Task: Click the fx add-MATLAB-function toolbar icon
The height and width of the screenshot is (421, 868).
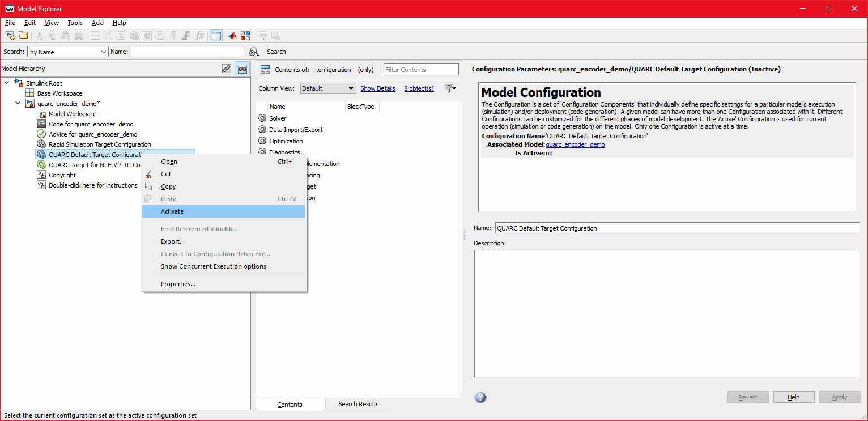Action: (x=199, y=35)
